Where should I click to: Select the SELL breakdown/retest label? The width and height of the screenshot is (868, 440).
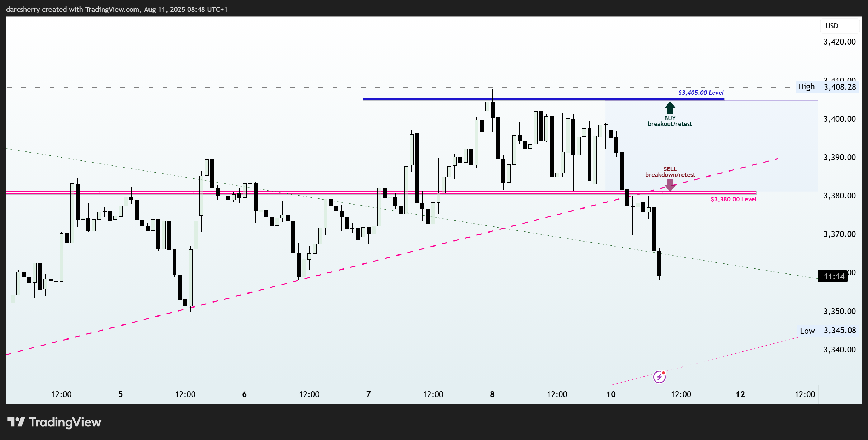(670, 172)
